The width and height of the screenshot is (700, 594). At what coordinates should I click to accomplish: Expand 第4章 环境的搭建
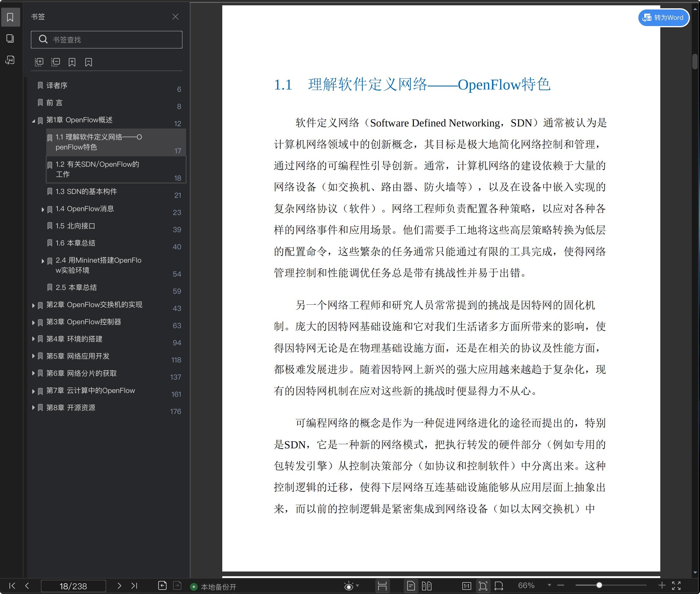click(33, 339)
